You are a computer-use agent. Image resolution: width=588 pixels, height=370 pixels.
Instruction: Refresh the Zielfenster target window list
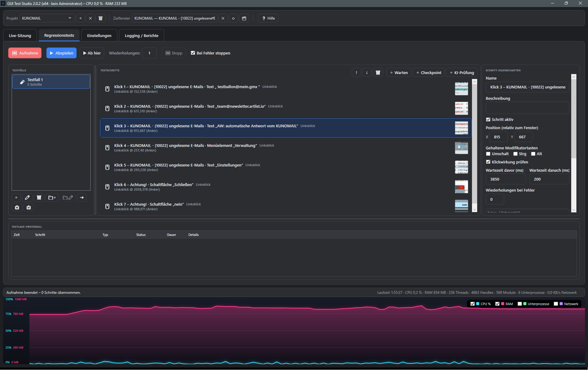tap(233, 18)
